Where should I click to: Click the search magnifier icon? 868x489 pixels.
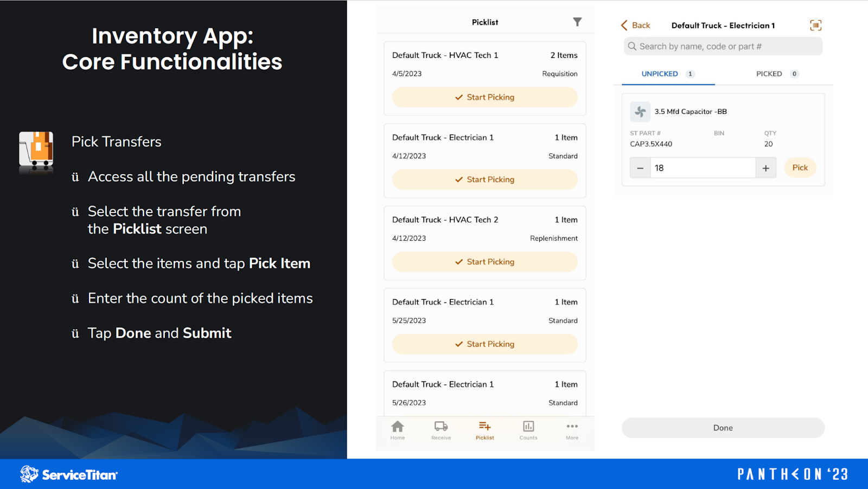point(632,46)
